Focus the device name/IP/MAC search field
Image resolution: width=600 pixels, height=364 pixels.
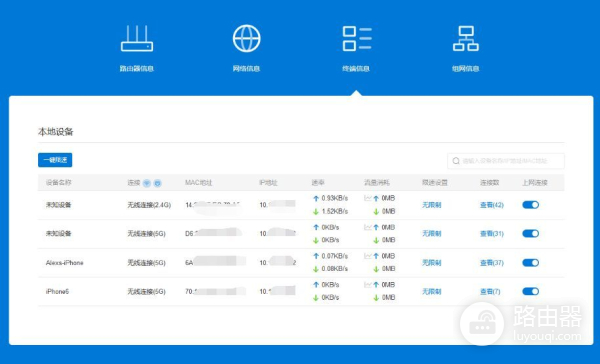[506, 161]
